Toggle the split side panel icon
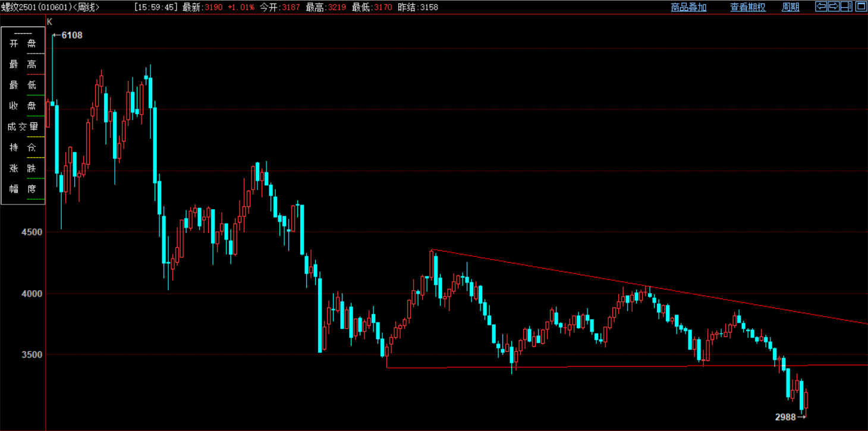 point(847,7)
